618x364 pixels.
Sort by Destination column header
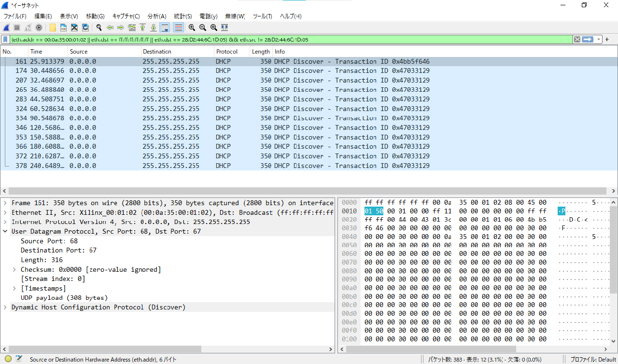(x=178, y=52)
